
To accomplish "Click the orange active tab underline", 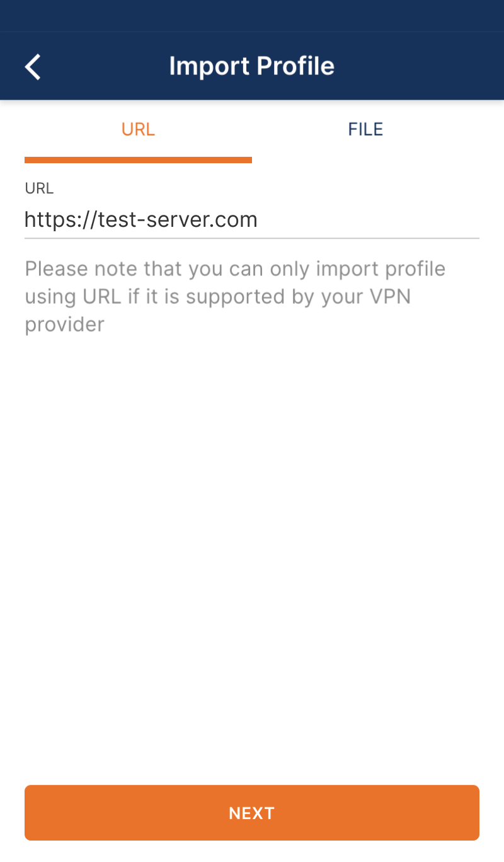I will click(138, 160).
